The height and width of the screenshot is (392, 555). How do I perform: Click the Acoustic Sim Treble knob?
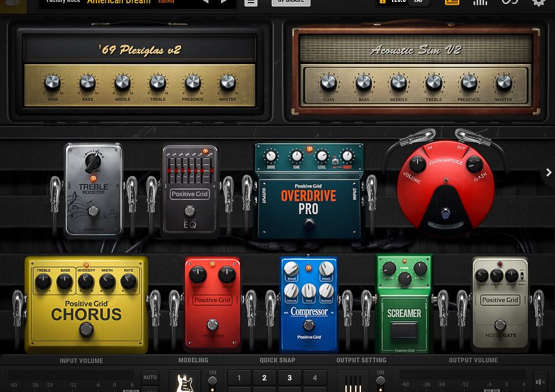[x=433, y=83]
